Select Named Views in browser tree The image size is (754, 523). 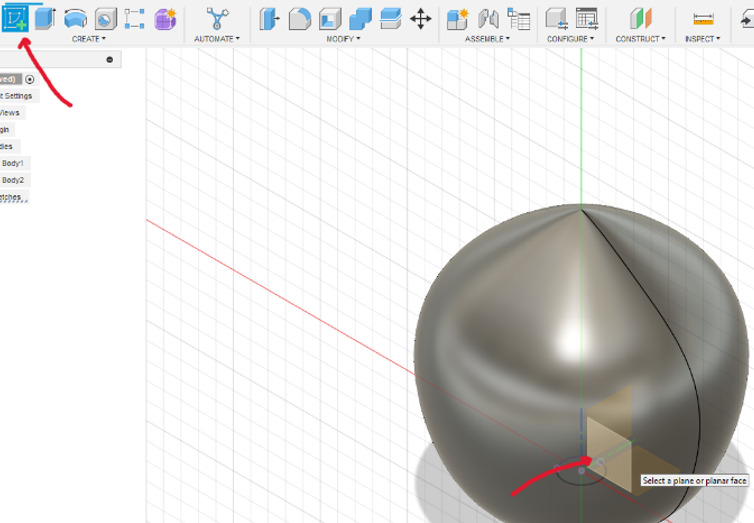point(10,113)
